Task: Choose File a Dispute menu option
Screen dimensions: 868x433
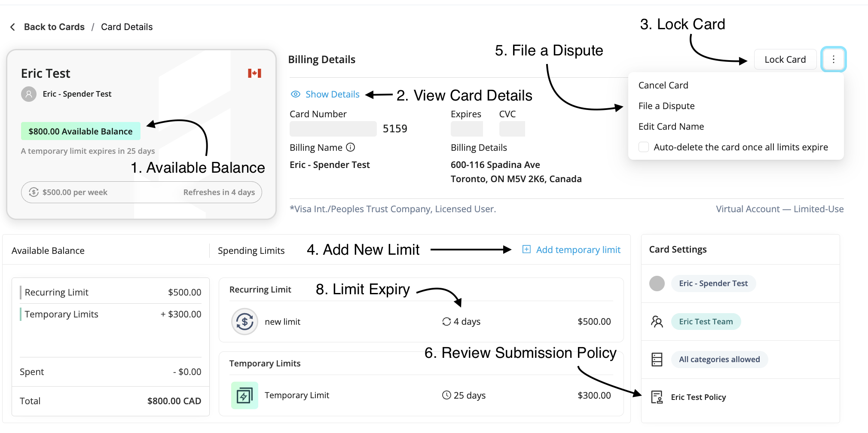Action: click(x=666, y=106)
